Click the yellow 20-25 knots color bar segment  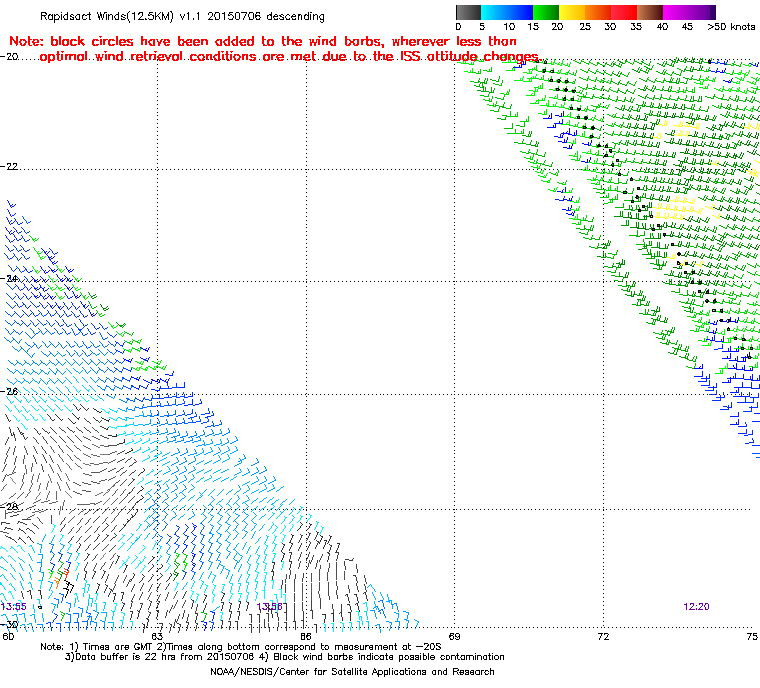pyautogui.click(x=572, y=12)
